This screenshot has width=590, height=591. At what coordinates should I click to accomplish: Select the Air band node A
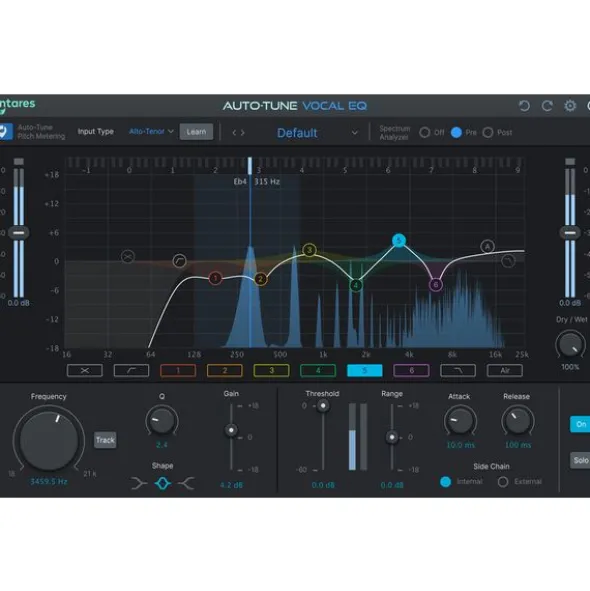click(487, 247)
